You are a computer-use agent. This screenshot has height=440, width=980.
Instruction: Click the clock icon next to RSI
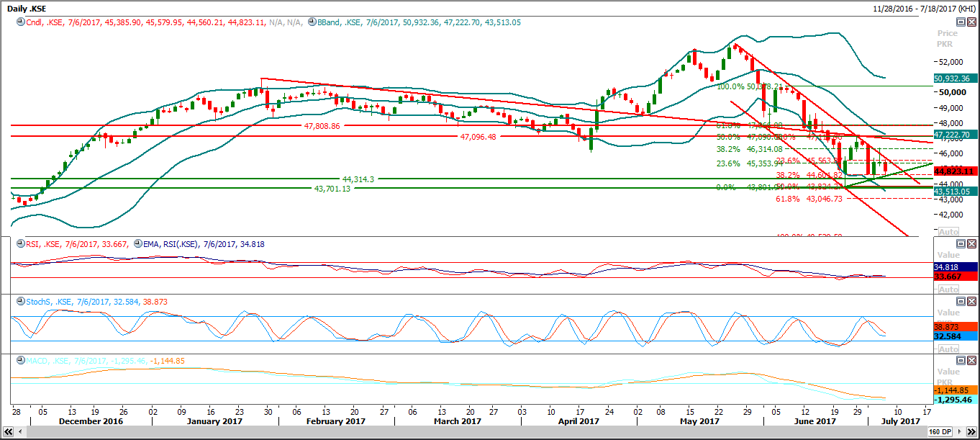coord(20,244)
